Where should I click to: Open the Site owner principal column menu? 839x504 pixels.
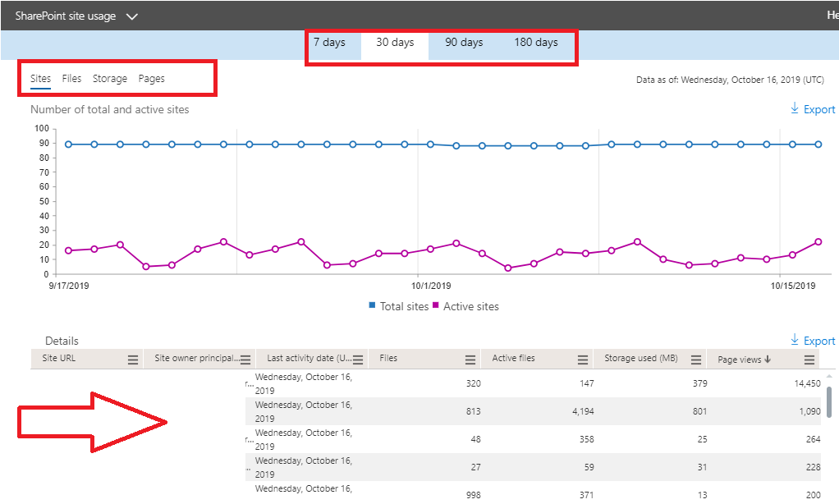pos(246,359)
